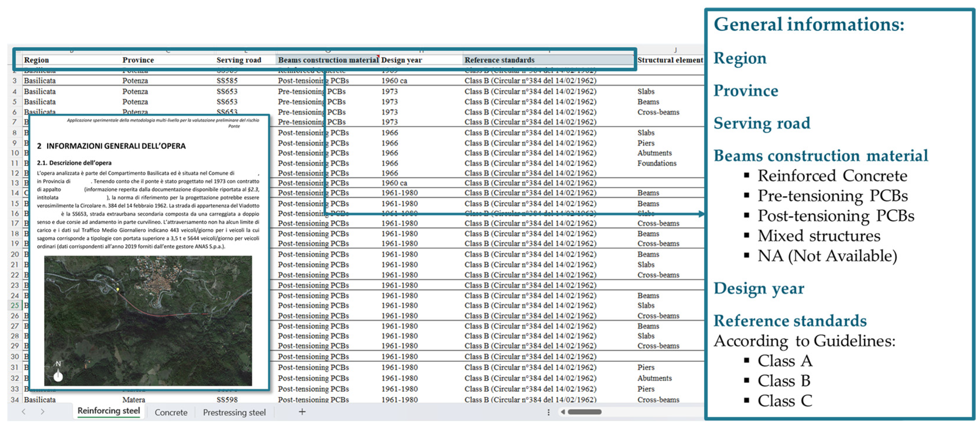Viewport: 980px width, 430px height.
Task: Select row header 3
Action: click(14, 81)
